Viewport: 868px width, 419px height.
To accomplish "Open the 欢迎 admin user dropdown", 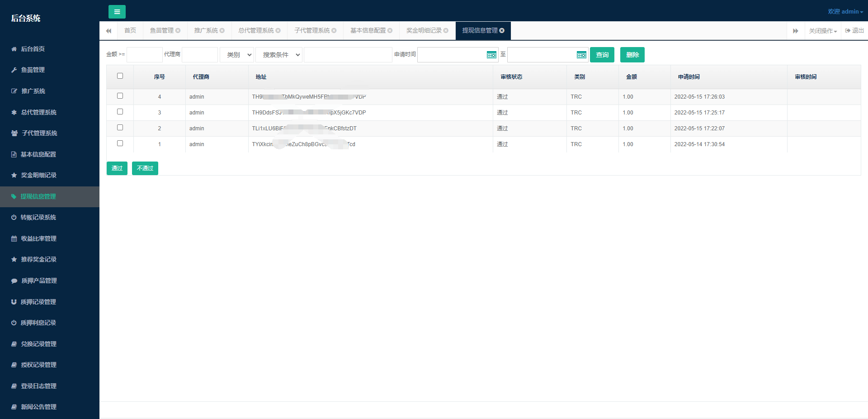I will click(x=845, y=12).
